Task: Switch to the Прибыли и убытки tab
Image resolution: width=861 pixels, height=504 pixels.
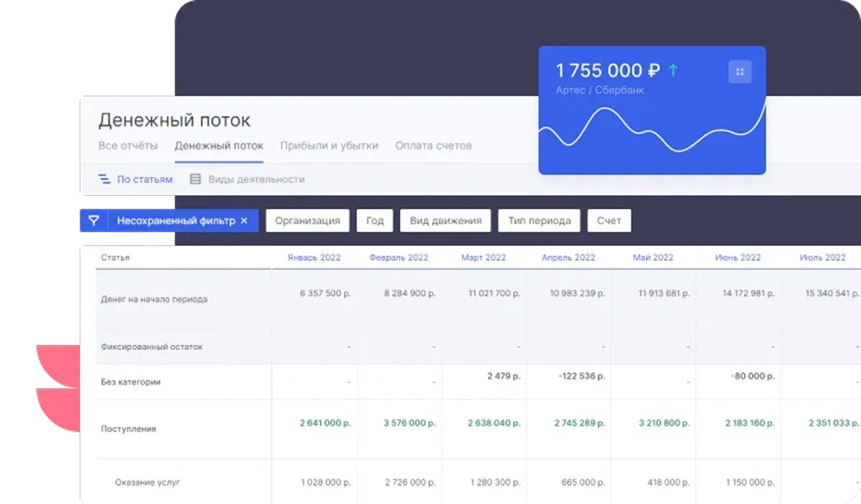Action: (329, 146)
